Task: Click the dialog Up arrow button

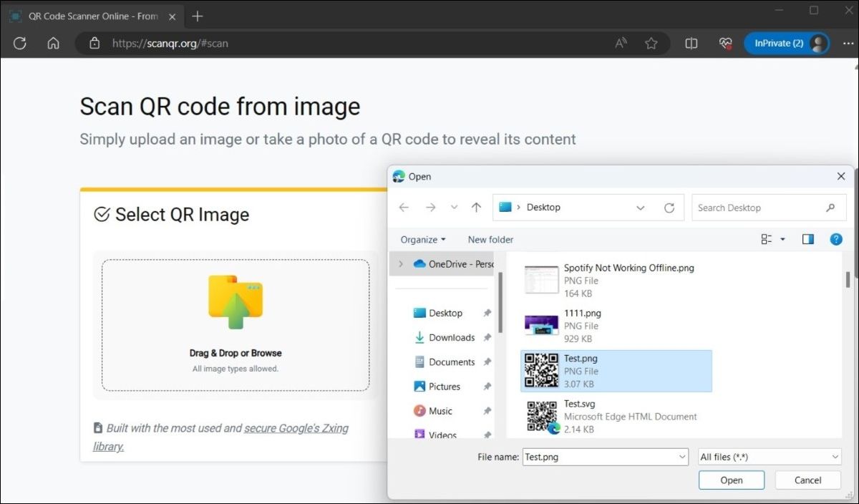Action: 477,208
